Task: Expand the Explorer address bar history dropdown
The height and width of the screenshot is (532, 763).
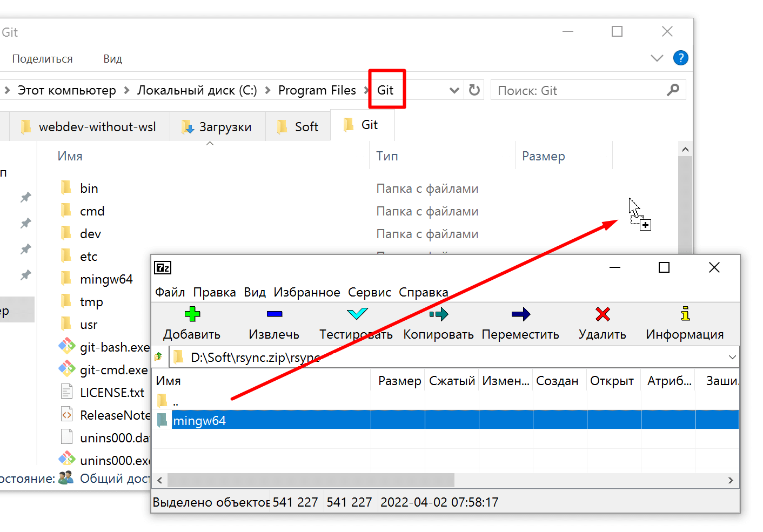Action: coord(454,90)
